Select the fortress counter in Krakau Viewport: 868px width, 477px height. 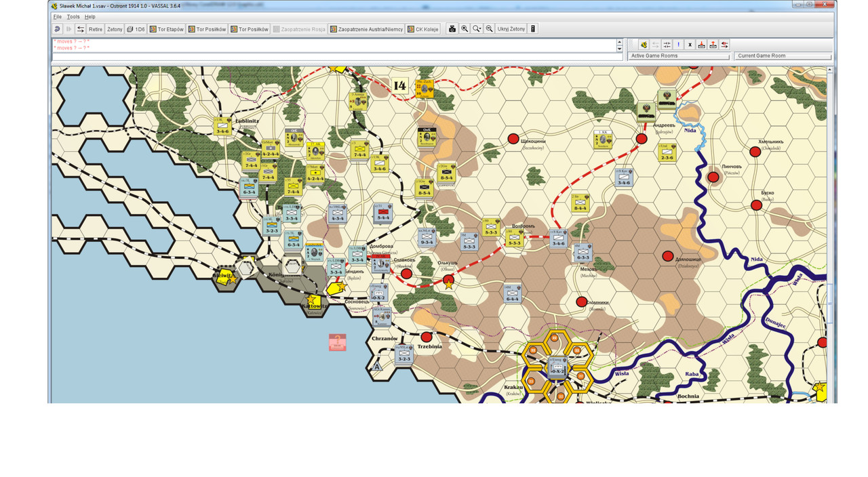tap(556, 369)
